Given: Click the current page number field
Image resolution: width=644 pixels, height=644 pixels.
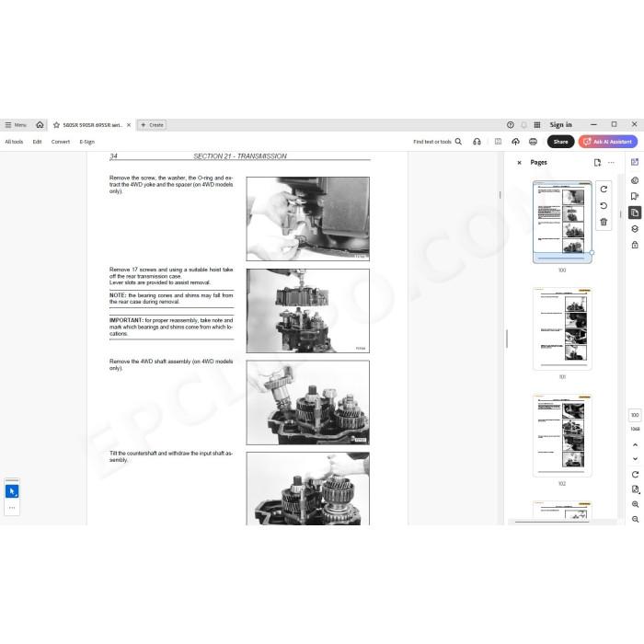Looking at the screenshot, I should (x=635, y=415).
